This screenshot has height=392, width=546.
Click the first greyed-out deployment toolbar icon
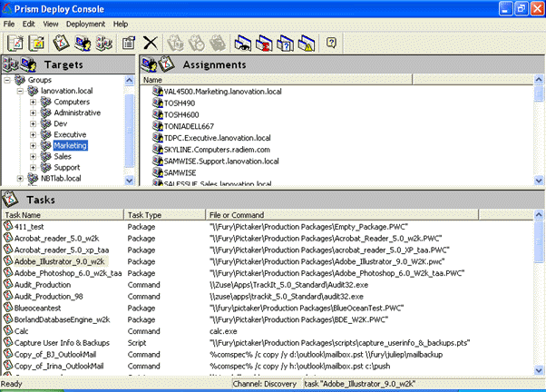(176, 44)
